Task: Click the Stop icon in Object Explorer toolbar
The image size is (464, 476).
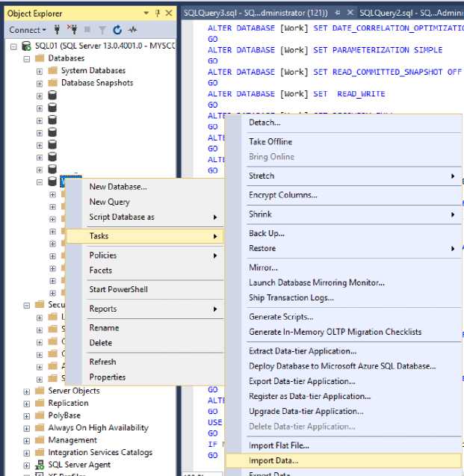Action: [x=87, y=30]
